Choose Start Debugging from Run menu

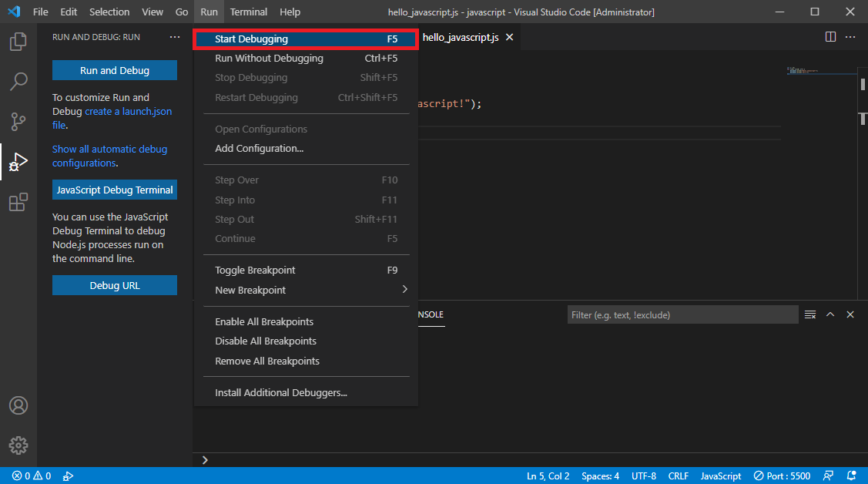point(306,39)
